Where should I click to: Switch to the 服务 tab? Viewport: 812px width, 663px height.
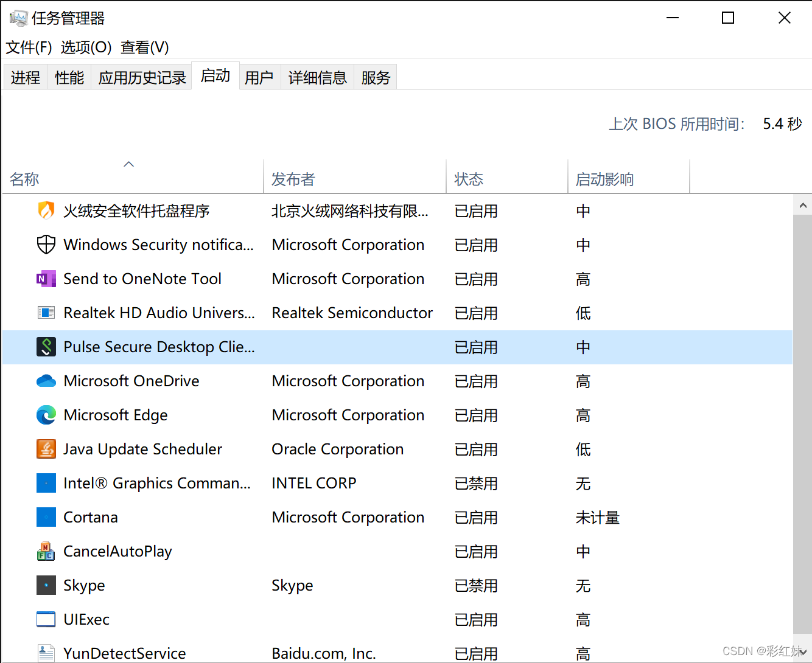pyautogui.click(x=376, y=77)
